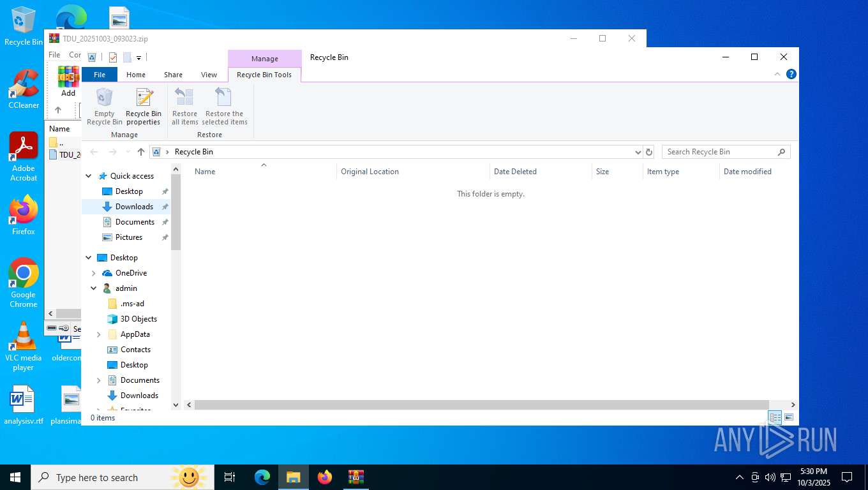Refresh the Recycle Bin view
This screenshot has width=868, height=490.
click(649, 152)
